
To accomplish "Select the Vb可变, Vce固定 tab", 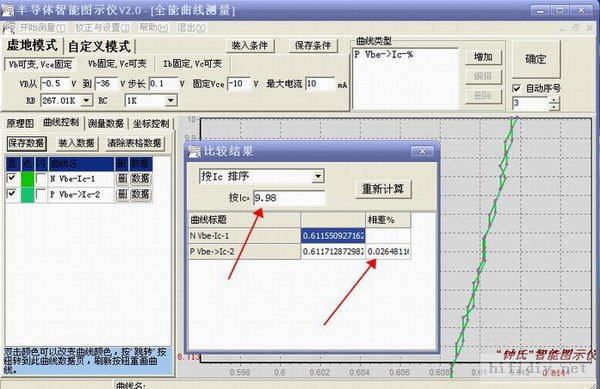I will click(x=40, y=64).
